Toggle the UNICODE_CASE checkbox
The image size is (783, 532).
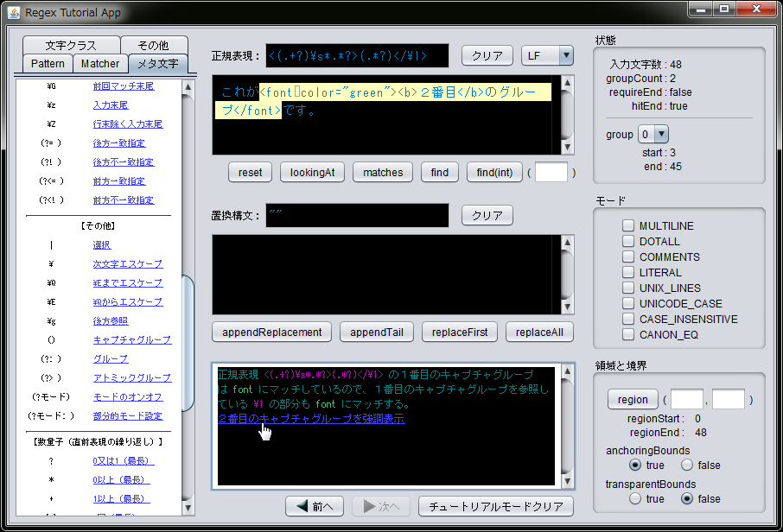(628, 303)
